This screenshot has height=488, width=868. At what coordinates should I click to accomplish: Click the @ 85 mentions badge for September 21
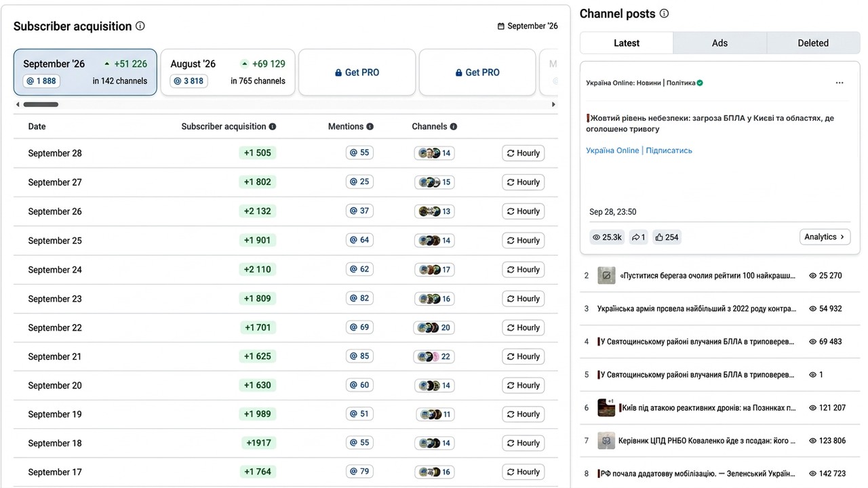tap(359, 357)
